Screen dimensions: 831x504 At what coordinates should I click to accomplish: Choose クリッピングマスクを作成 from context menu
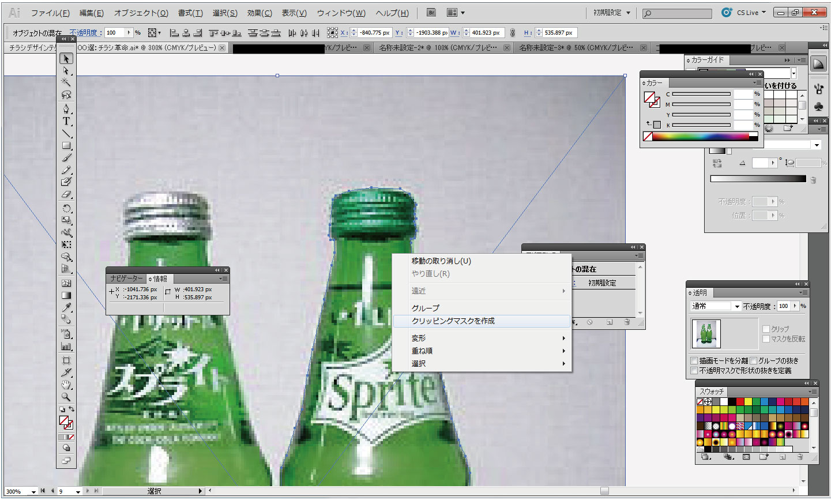pos(482,321)
